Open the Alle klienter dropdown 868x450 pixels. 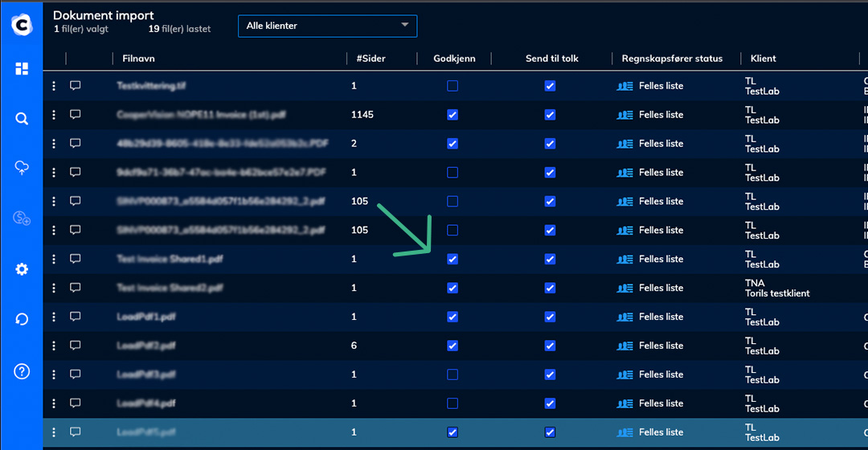point(327,26)
